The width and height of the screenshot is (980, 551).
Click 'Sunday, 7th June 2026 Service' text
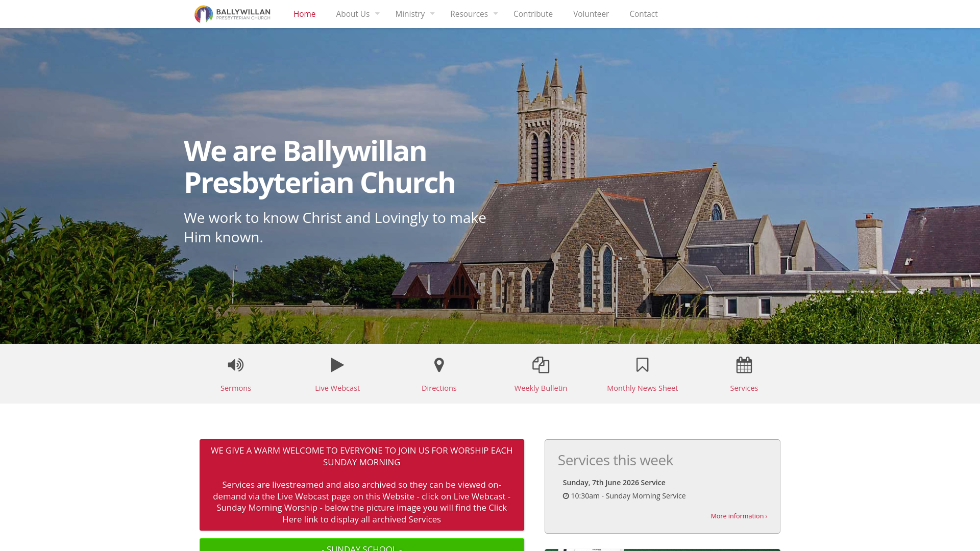(x=614, y=483)
